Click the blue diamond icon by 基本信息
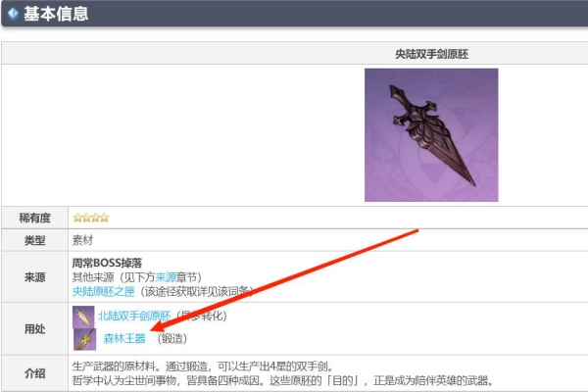Screen dimensions: 588x392 (13, 14)
